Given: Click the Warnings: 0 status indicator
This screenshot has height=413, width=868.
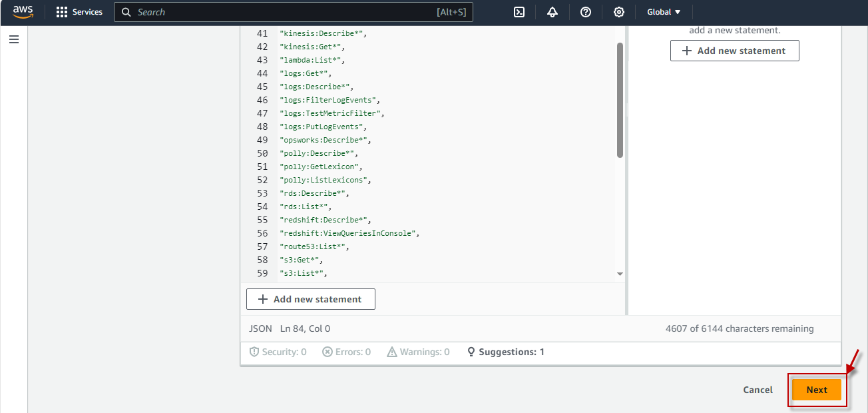Looking at the screenshot, I should [418, 352].
